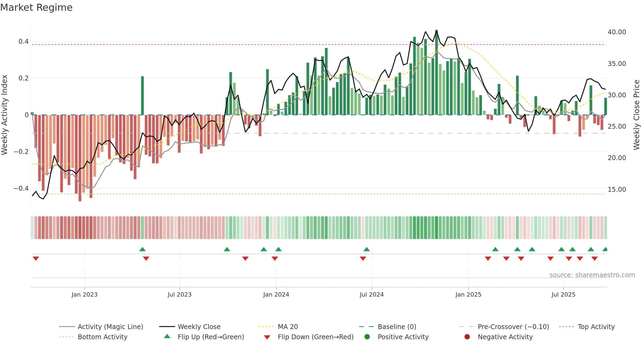
Task: Click the 0.4 activity axis tick
Action: click(x=23, y=42)
